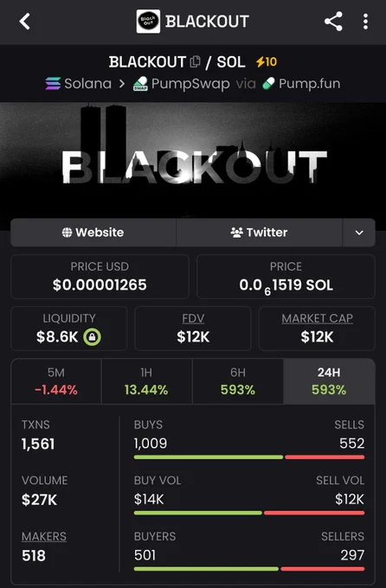Open the three-dot overflow menu

[365, 22]
